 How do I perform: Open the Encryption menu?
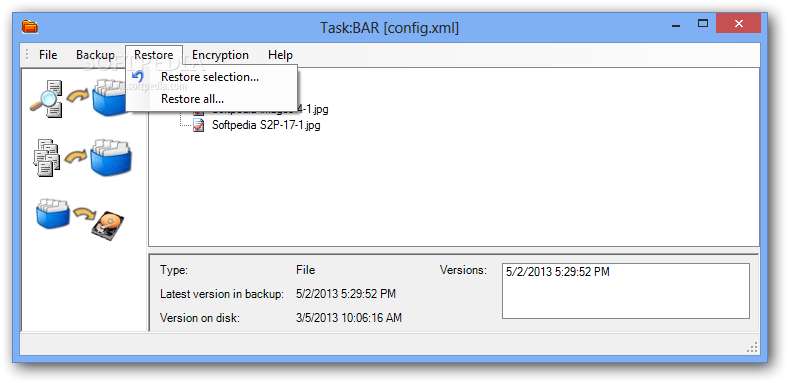click(221, 55)
